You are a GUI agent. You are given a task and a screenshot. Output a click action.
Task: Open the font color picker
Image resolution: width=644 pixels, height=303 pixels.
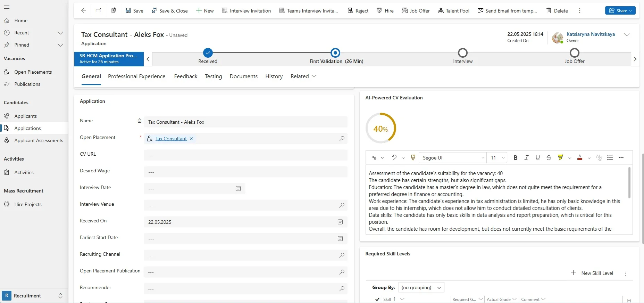580,158
